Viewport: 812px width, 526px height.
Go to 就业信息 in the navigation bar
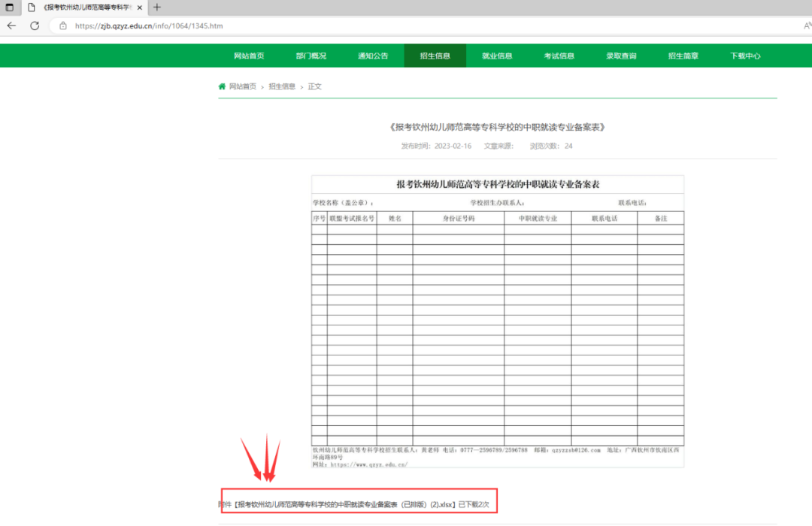497,56
